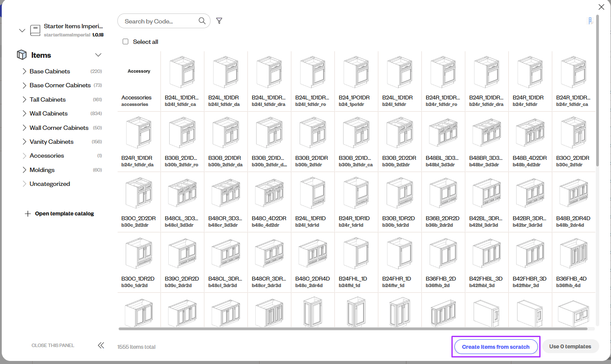Open the filter options funnel icon

(x=219, y=20)
